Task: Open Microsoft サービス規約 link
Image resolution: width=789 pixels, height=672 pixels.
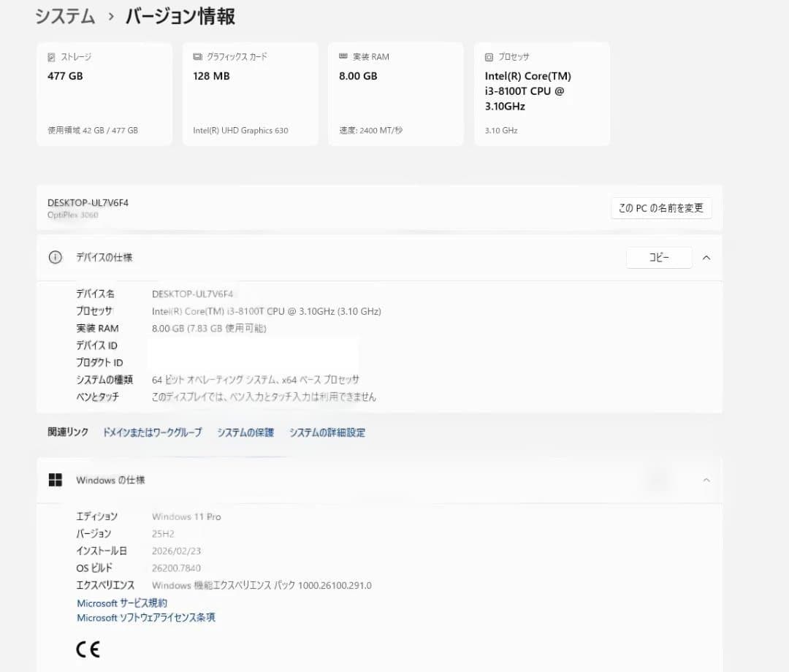Action: 122,603
